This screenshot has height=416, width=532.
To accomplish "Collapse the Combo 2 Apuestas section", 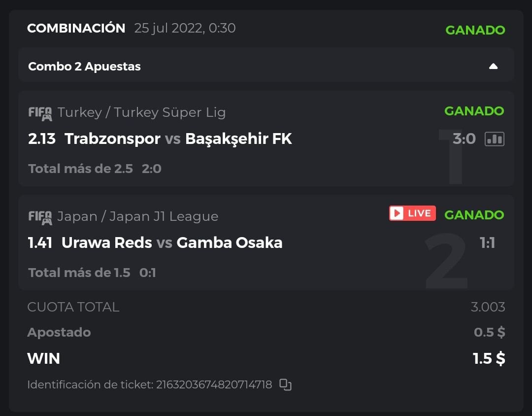I will pos(493,67).
